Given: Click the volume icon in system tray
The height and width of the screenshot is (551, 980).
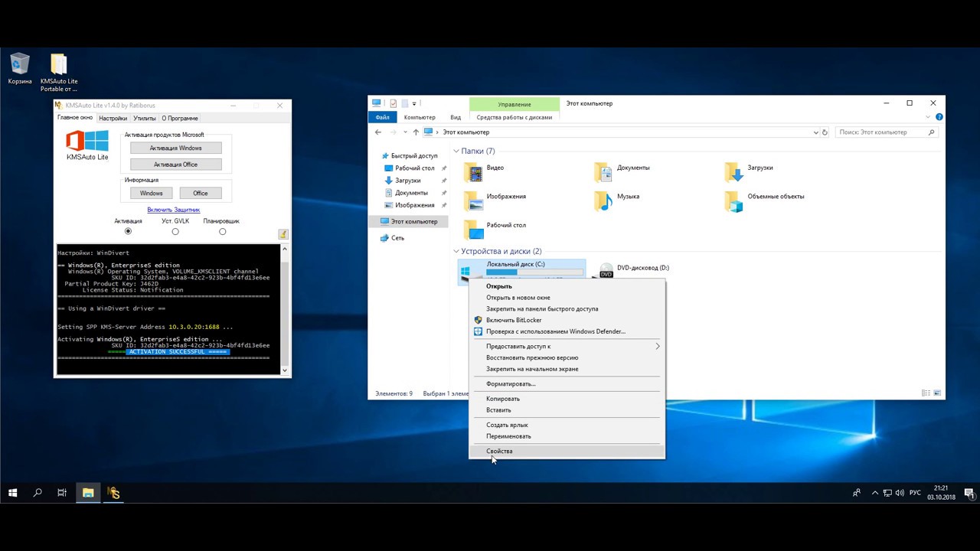Looking at the screenshot, I should [900, 493].
